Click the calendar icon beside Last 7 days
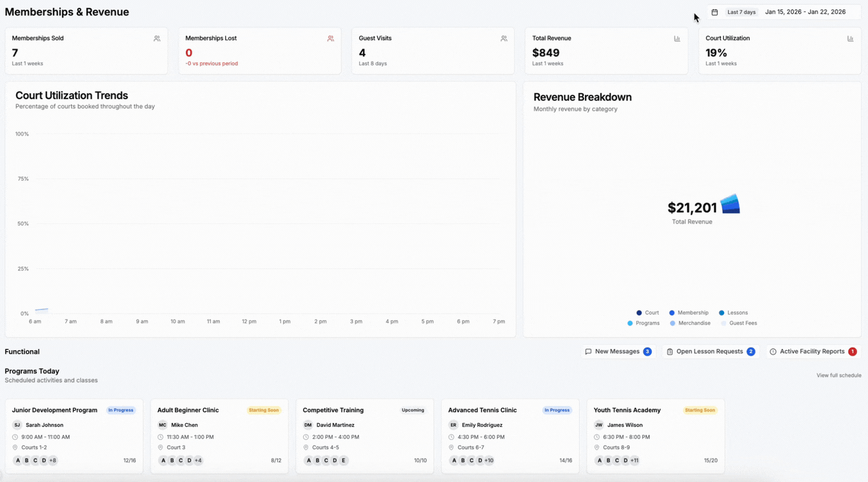Viewport: 868px width, 482px height. pos(714,12)
